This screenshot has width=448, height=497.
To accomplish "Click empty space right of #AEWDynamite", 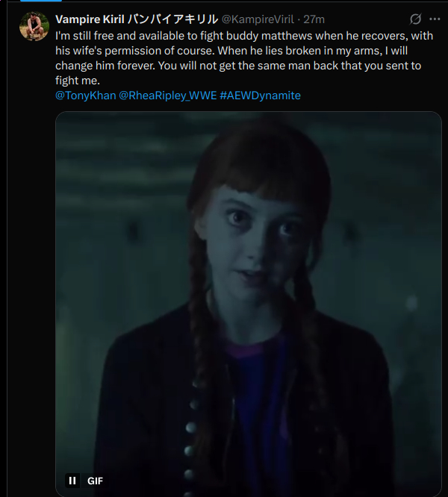I will [x=373, y=96].
